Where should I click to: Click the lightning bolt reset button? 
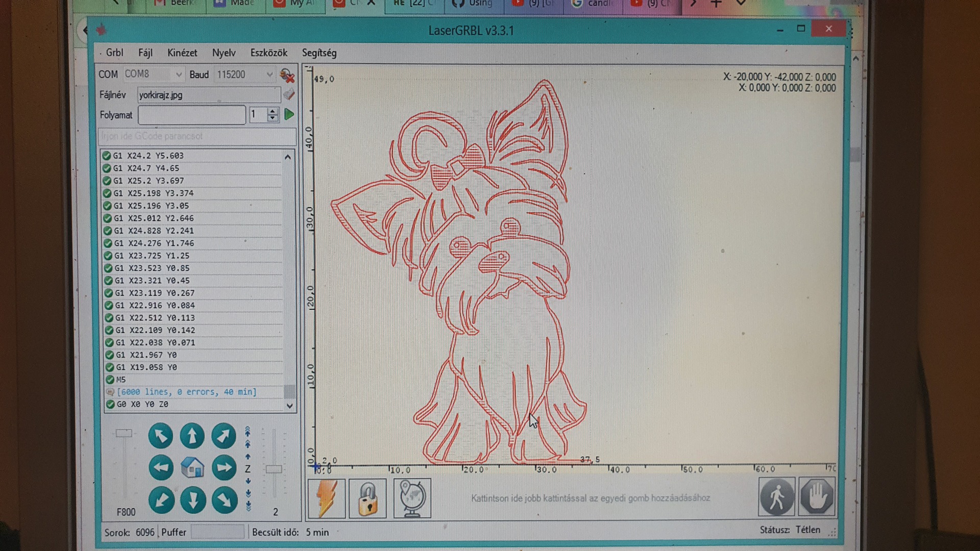(327, 498)
